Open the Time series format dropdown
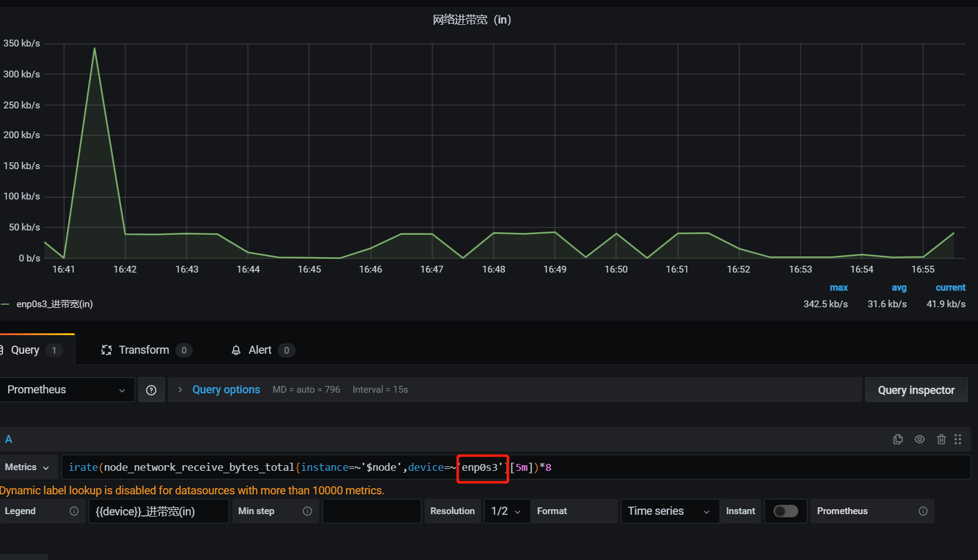Viewport: 978px width, 560px height. tap(670, 511)
